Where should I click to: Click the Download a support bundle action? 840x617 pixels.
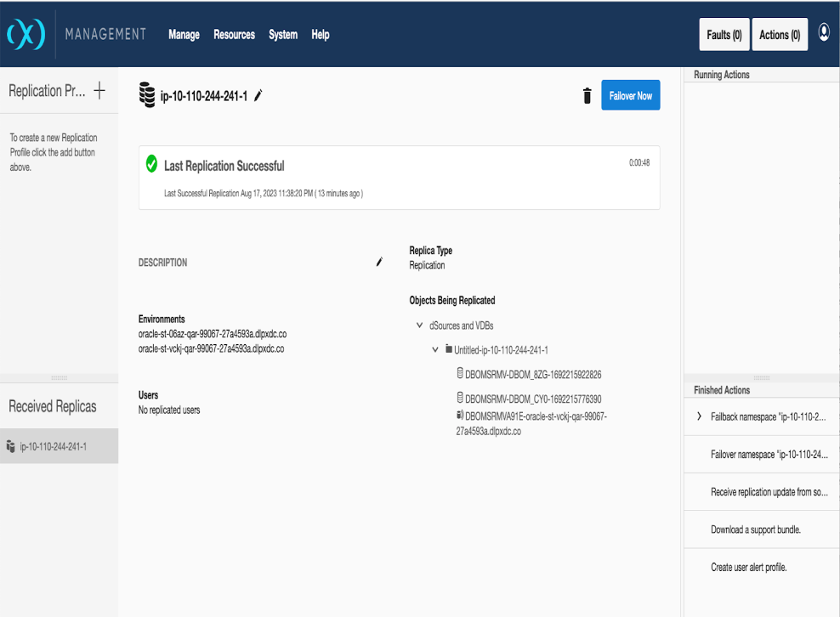[x=756, y=529]
